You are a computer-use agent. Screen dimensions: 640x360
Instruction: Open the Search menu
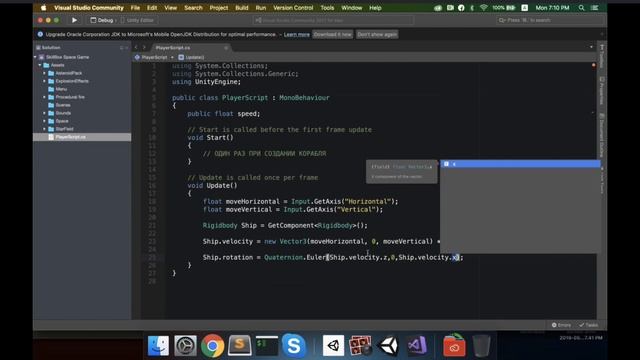click(193, 8)
